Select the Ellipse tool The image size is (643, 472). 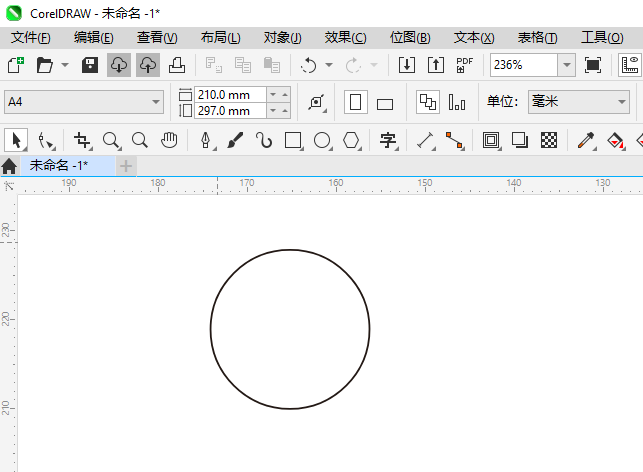pyautogui.click(x=323, y=141)
